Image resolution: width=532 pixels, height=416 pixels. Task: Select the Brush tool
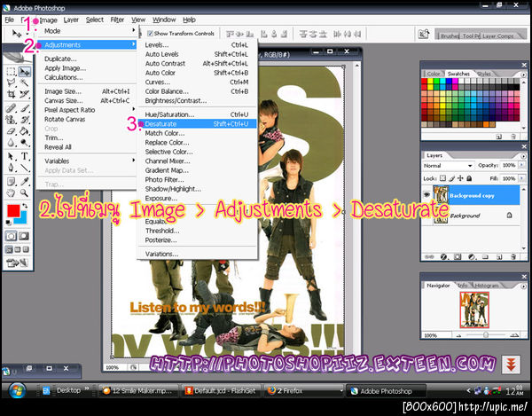point(25,108)
